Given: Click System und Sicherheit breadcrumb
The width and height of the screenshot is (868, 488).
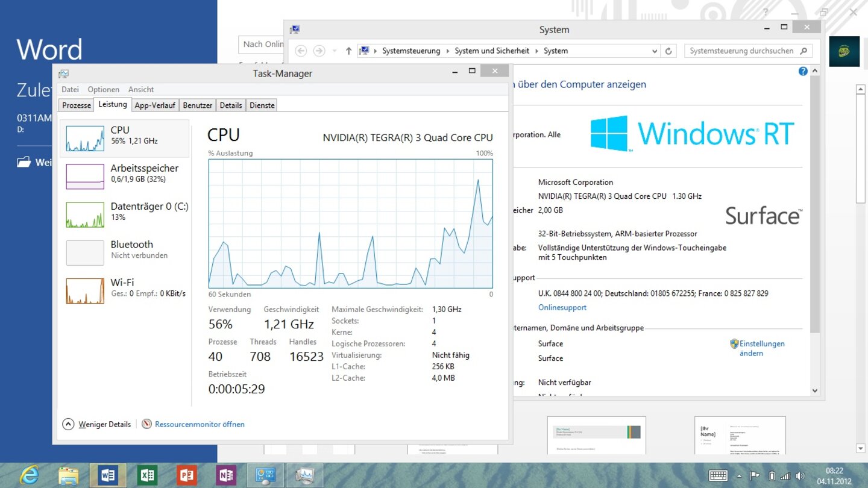Looking at the screenshot, I should pyautogui.click(x=492, y=51).
